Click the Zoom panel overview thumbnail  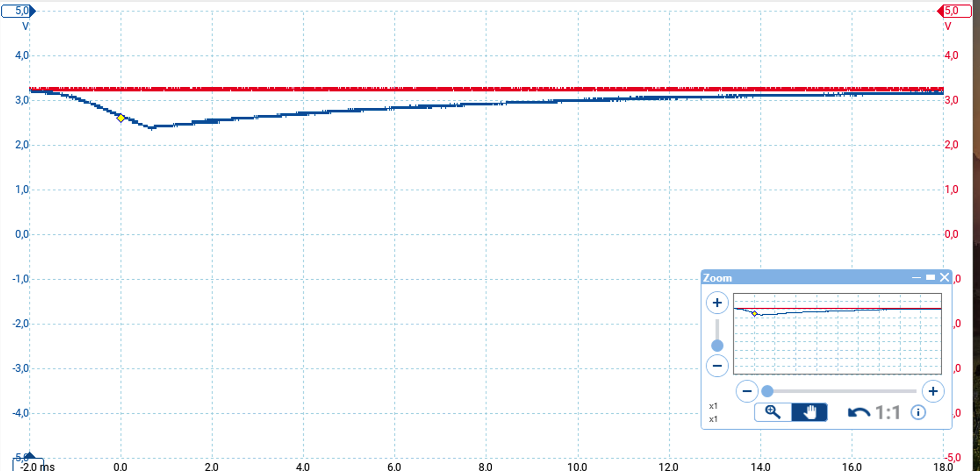(x=837, y=333)
